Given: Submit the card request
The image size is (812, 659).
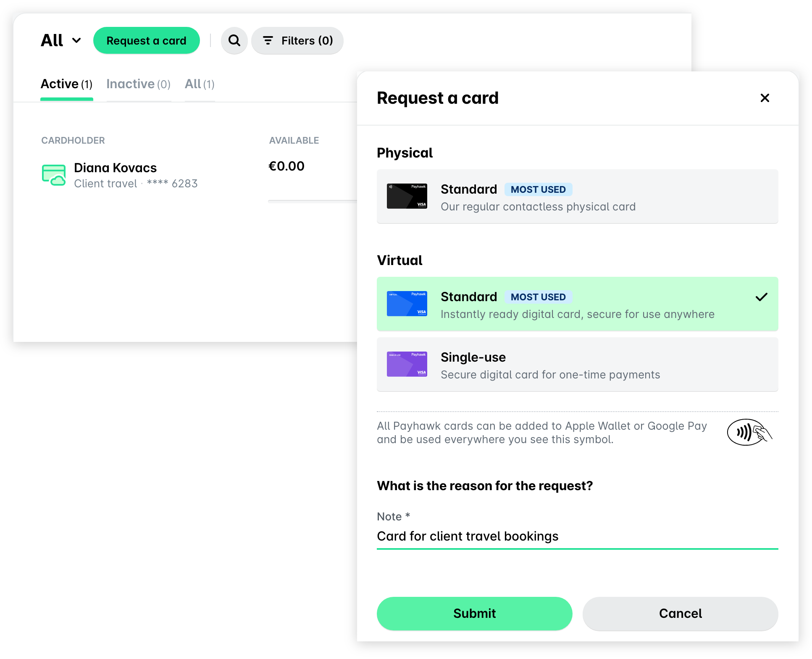Looking at the screenshot, I should pos(474,613).
